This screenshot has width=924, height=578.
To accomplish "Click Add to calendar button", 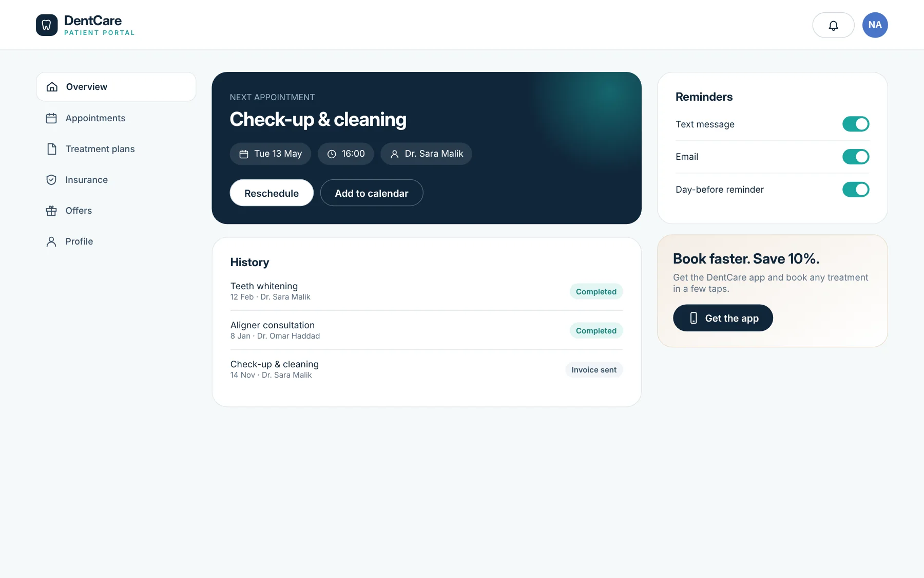I will pyautogui.click(x=372, y=193).
